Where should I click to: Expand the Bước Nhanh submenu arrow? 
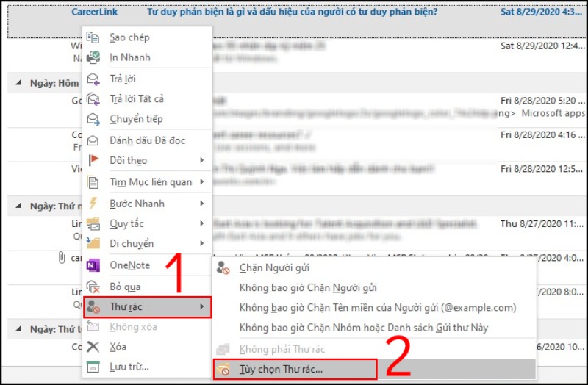pos(201,204)
